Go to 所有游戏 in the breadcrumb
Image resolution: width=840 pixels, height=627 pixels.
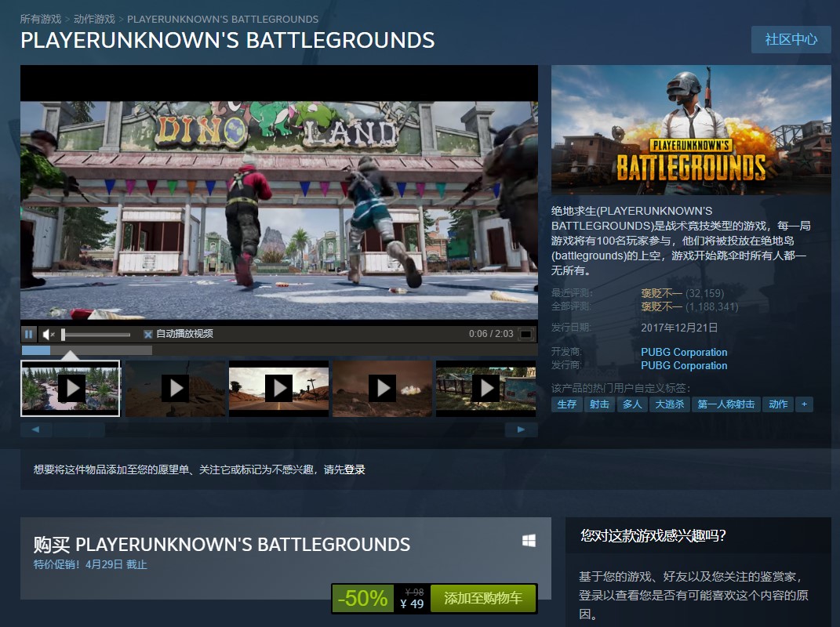click(x=41, y=19)
